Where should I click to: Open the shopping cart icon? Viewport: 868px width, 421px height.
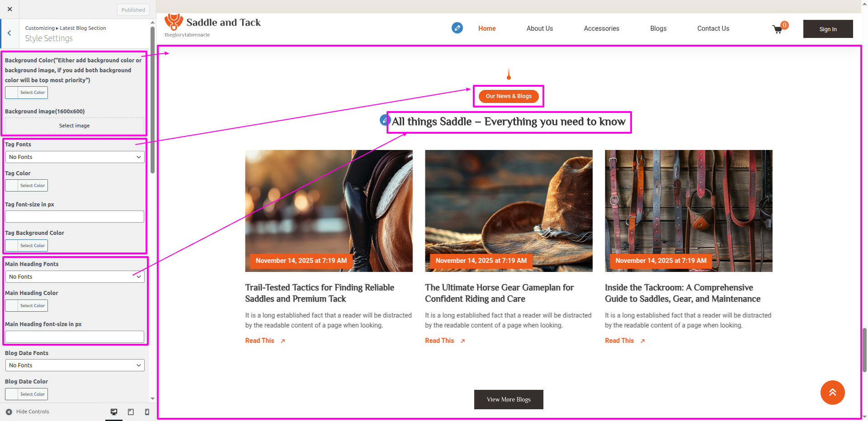777,29
